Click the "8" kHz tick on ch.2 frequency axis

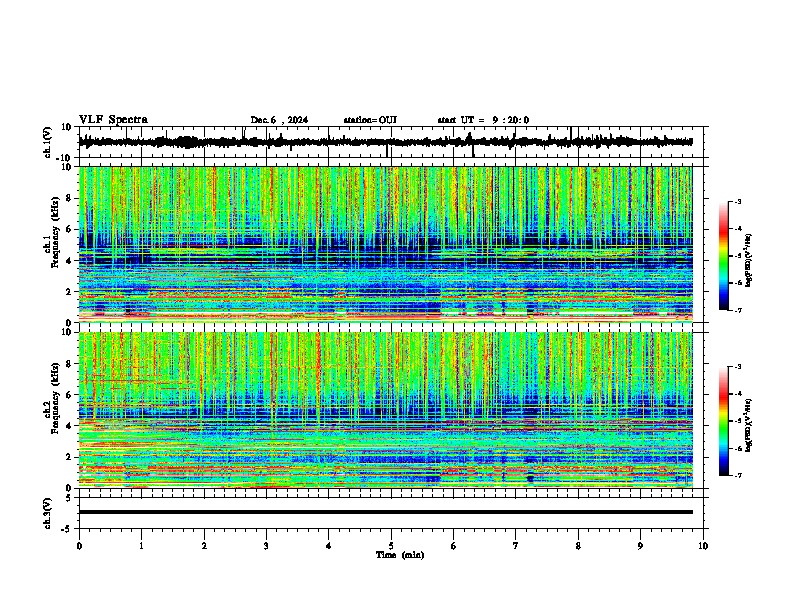tap(69, 364)
